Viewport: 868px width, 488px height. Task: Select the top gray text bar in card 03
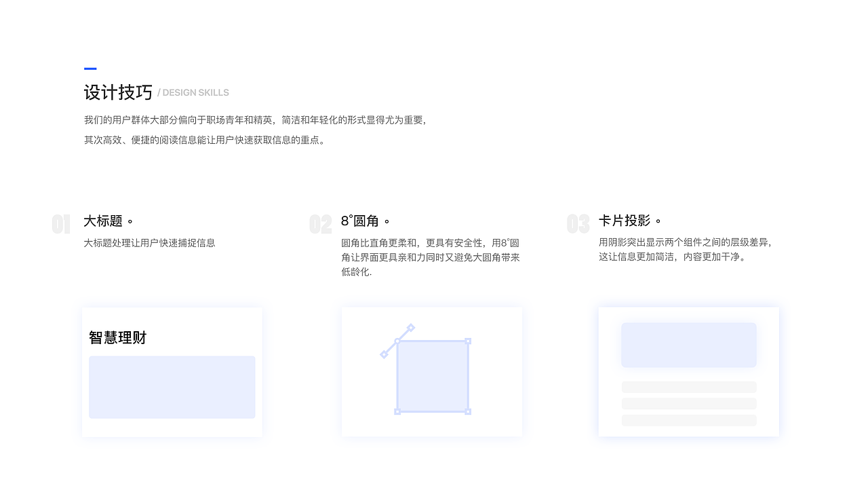[688, 387]
